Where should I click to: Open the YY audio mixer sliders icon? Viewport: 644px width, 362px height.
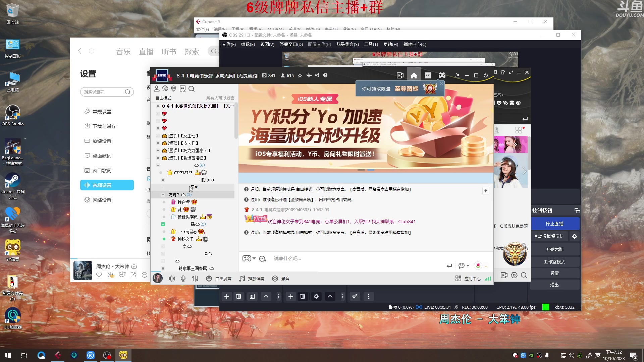(195, 279)
